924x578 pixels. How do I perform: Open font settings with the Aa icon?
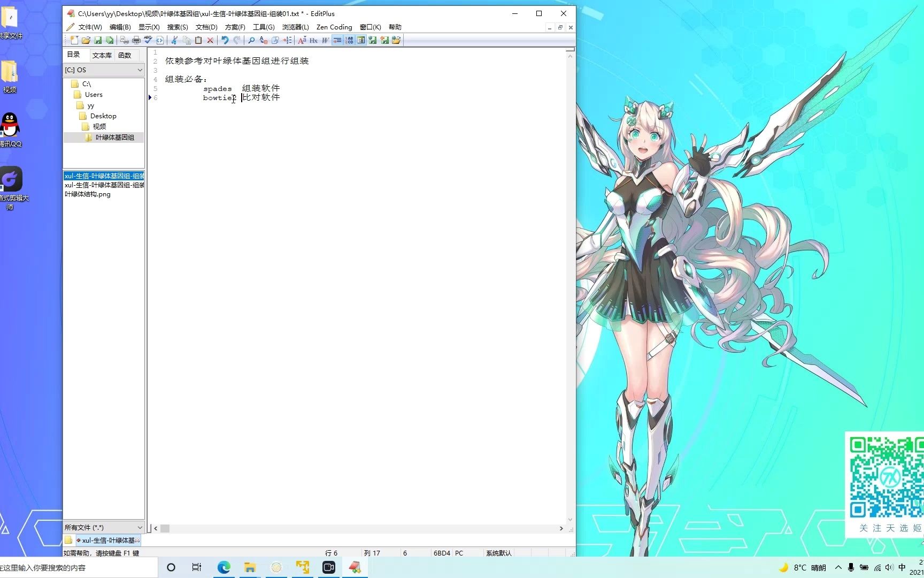click(302, 40)
